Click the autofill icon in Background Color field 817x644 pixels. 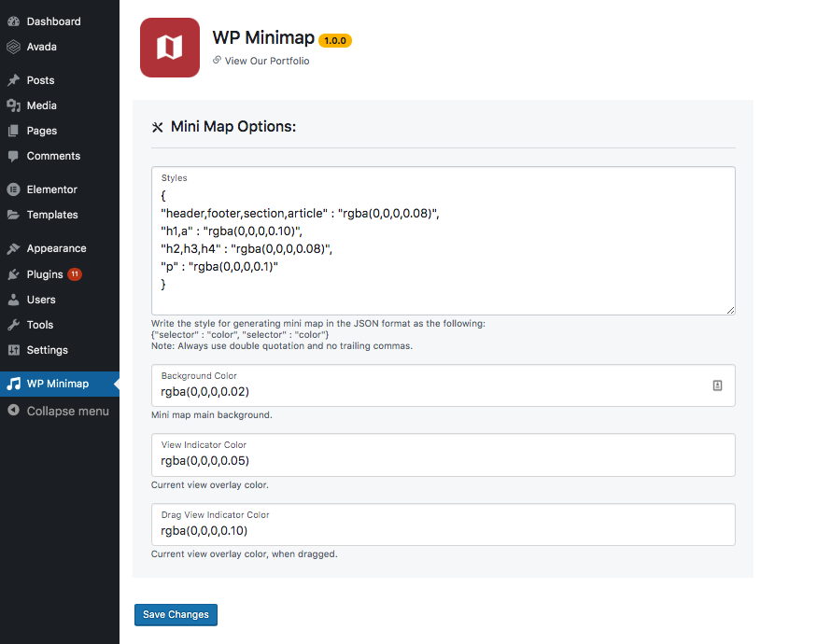(717, 385)
